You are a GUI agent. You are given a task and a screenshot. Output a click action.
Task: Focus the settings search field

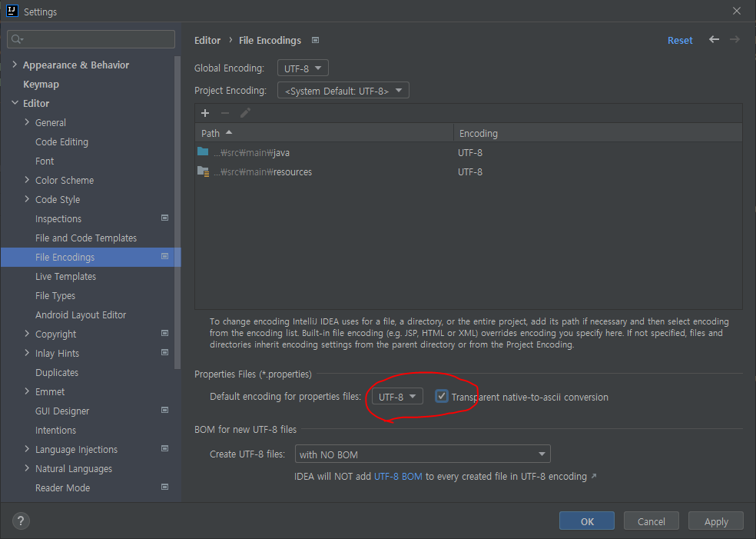coord(91,39)
